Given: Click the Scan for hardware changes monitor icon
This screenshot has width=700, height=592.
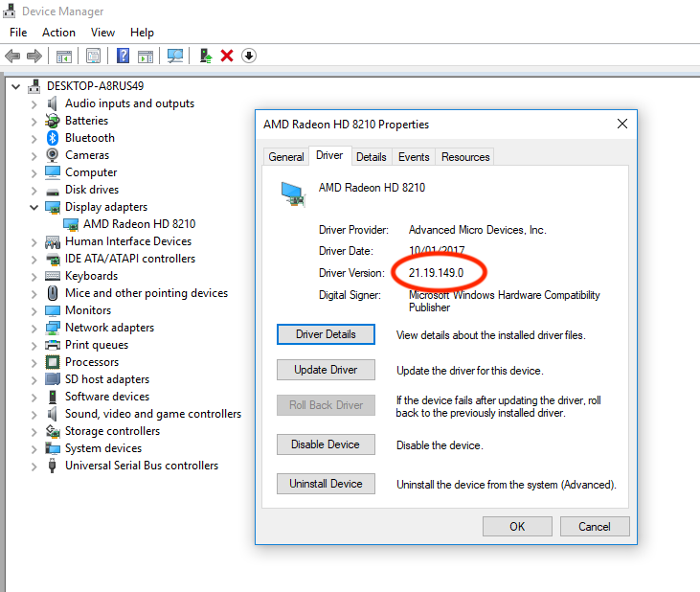Looking at the screenshot, I should tap(175, 56).
